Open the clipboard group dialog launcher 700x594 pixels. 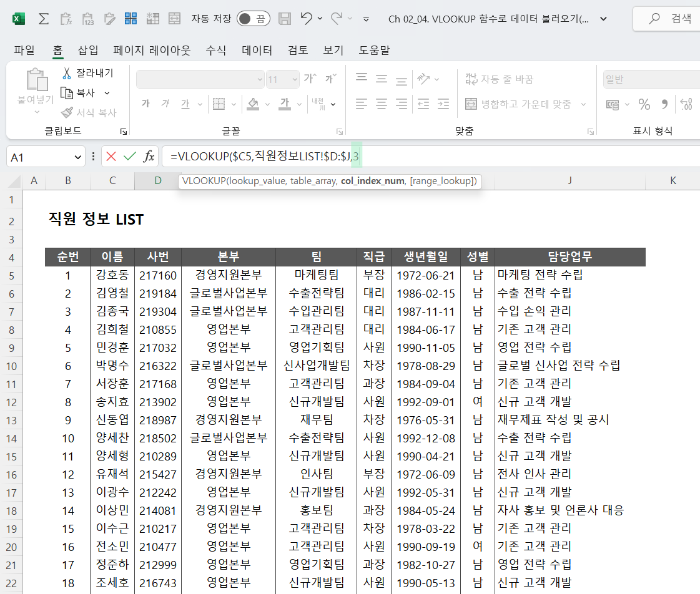click(124, 132)
